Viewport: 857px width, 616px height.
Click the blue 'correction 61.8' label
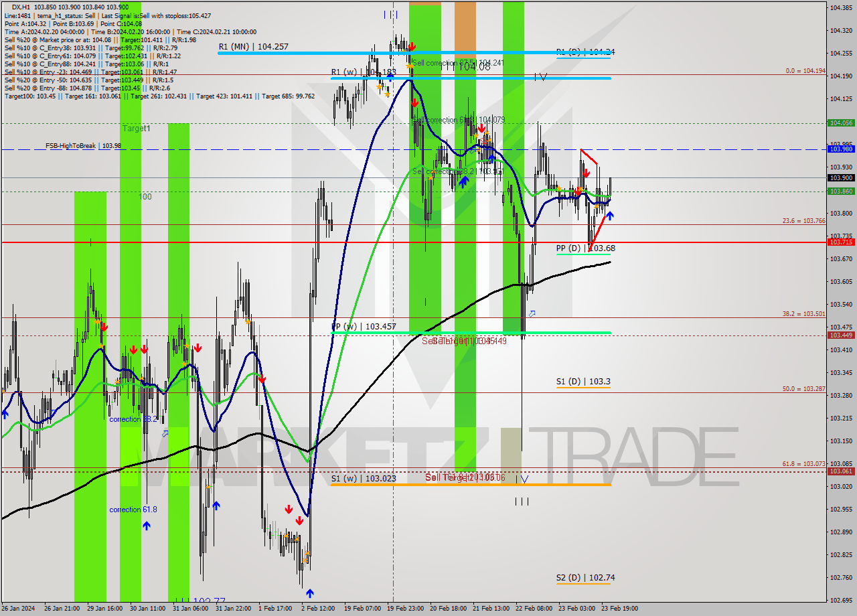pos(133,510)
